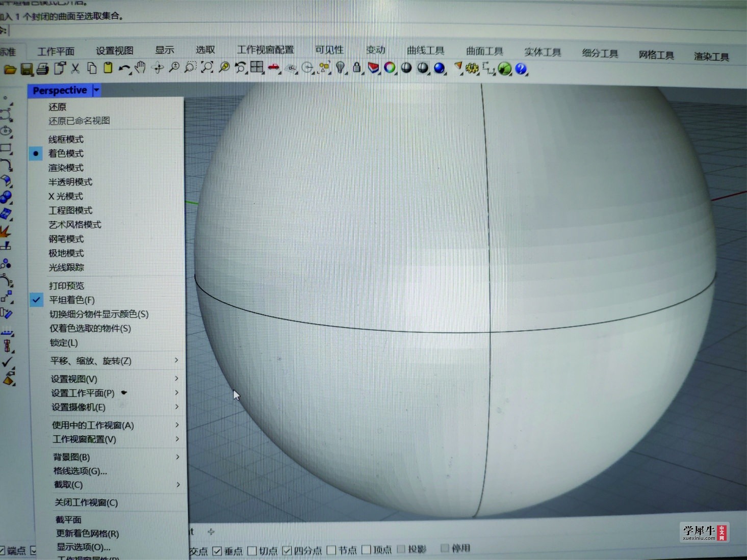Click the Zoom dynamic magnifier icon
The height and width of the screenshot is (560, 747).
[174, 67]
